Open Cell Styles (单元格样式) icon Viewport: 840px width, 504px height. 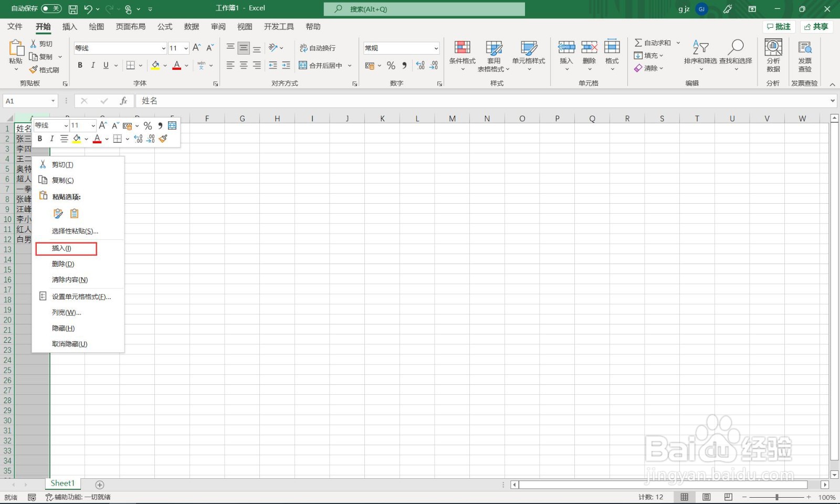[529, 48]
